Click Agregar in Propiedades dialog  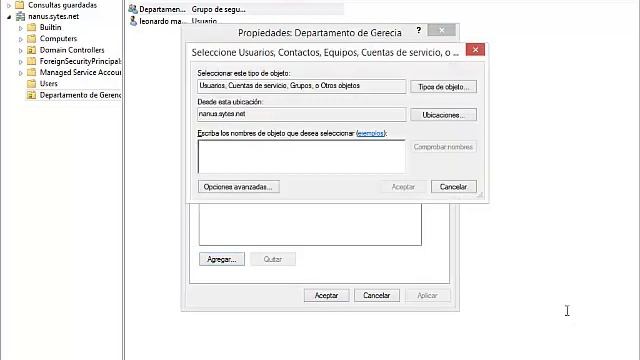(x=222, y=259)
